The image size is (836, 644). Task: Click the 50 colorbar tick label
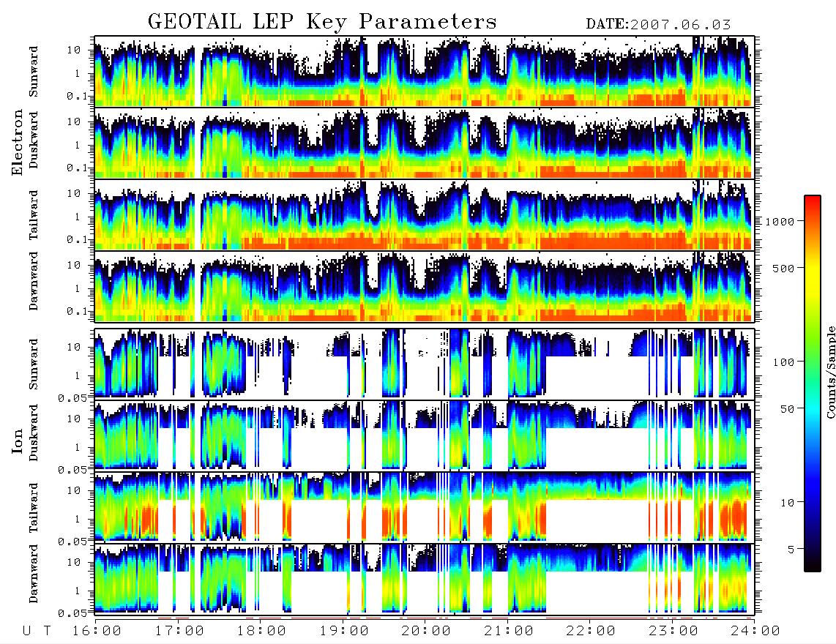(788, 409)
